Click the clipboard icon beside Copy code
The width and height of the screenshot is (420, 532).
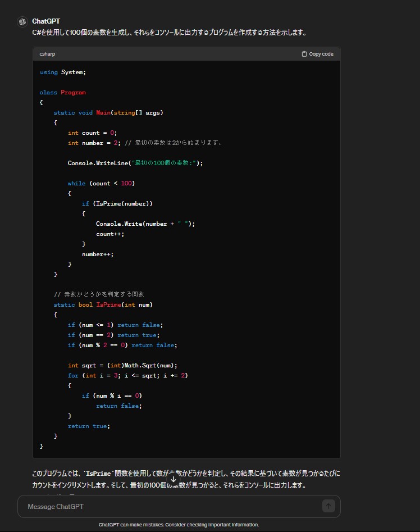click(304, 54)
